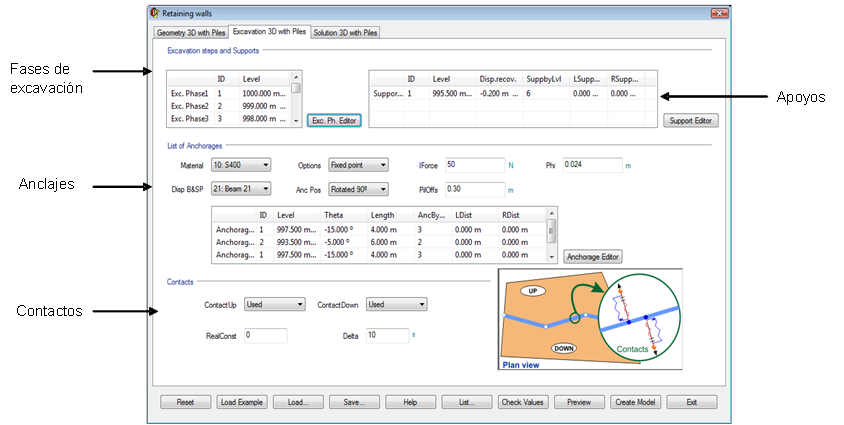Focus the IForce input field

[x=475, y=165]
